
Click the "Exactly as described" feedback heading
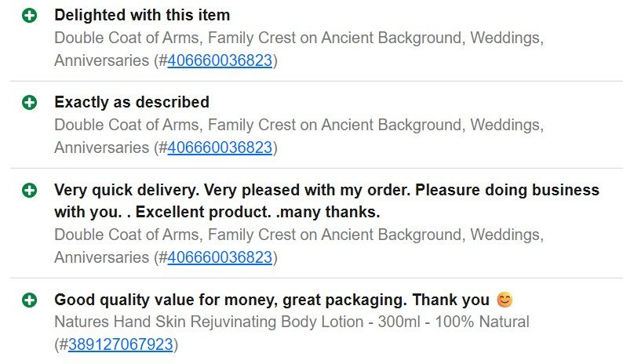tap(132, 103)
